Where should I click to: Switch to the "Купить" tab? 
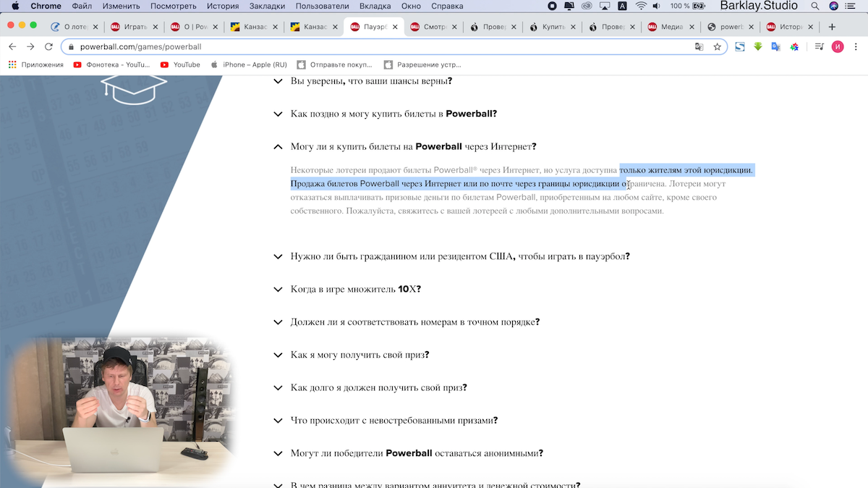click(x=552, y=27)
